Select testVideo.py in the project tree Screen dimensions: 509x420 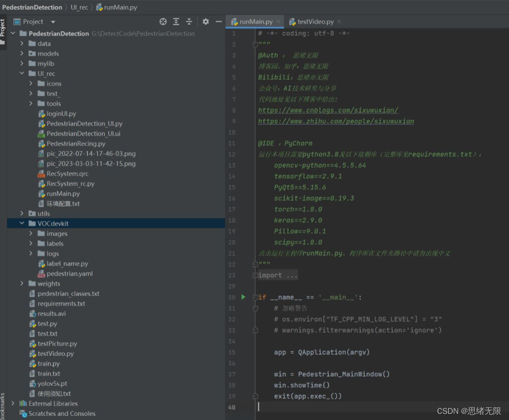click(55, 353)
